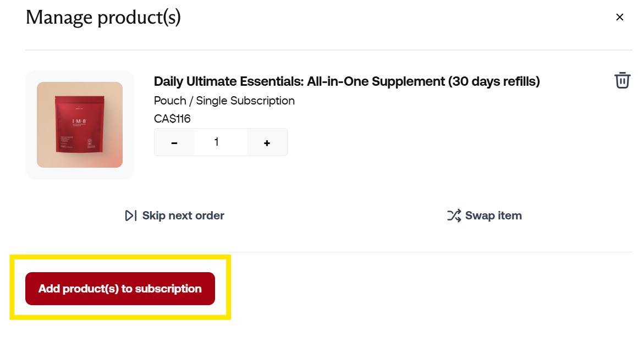Click Add product(s) to subscription button
644x342 pixels.
click(x=120, y=289)
